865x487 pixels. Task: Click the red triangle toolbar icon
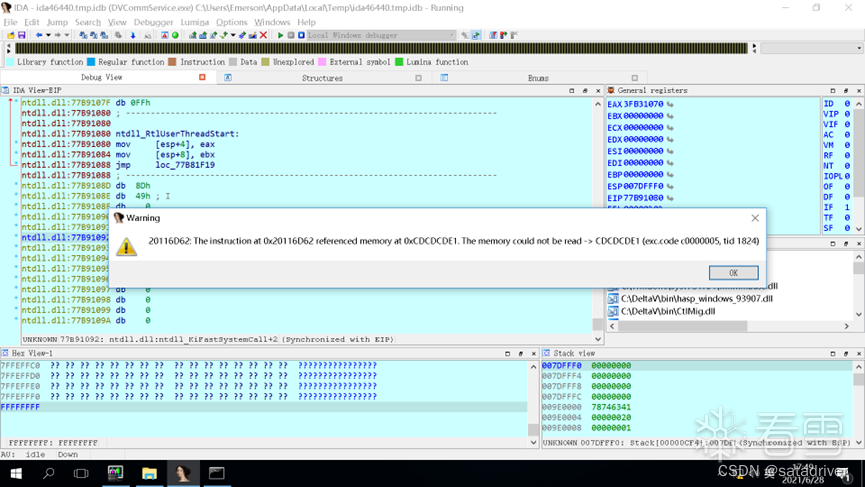(x=164, y=35)
